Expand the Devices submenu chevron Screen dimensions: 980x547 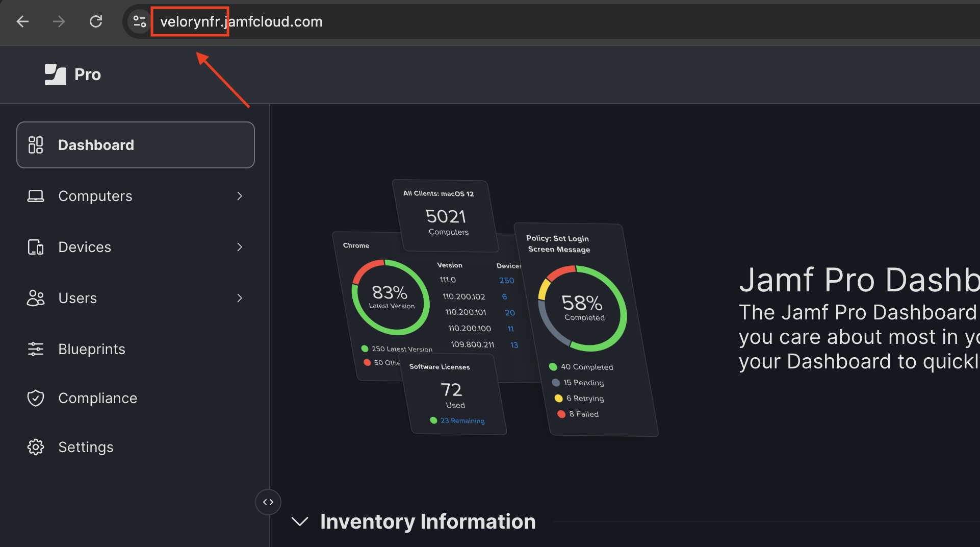pyautogui.click(x=240, y=247)
